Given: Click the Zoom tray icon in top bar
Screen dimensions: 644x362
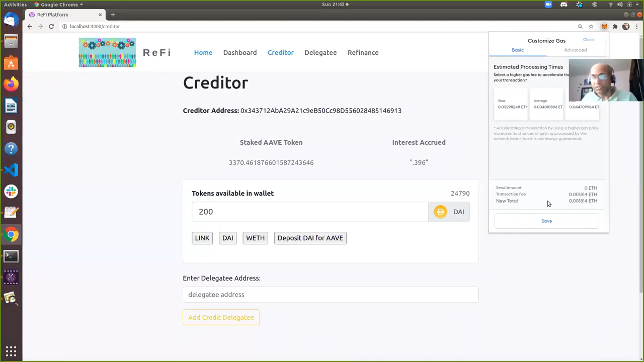Looking at the screenshot, I should [548, 5].
